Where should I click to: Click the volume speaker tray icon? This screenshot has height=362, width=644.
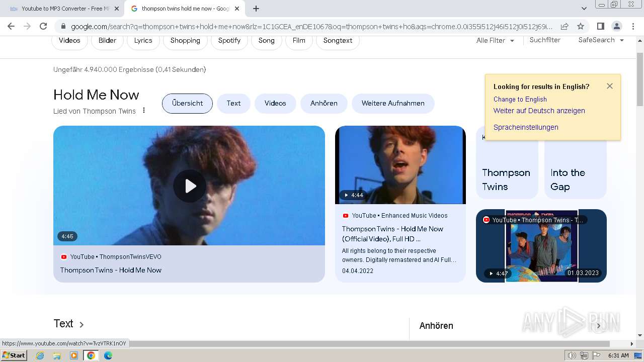[572, 355]
